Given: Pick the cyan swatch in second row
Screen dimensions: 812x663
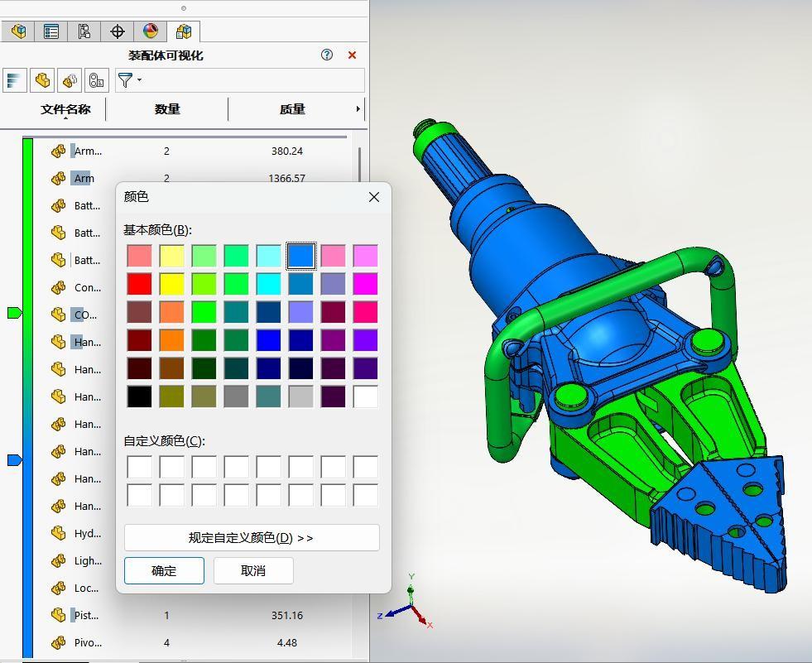Looking at the screenshot, I should tap(268, 284).
